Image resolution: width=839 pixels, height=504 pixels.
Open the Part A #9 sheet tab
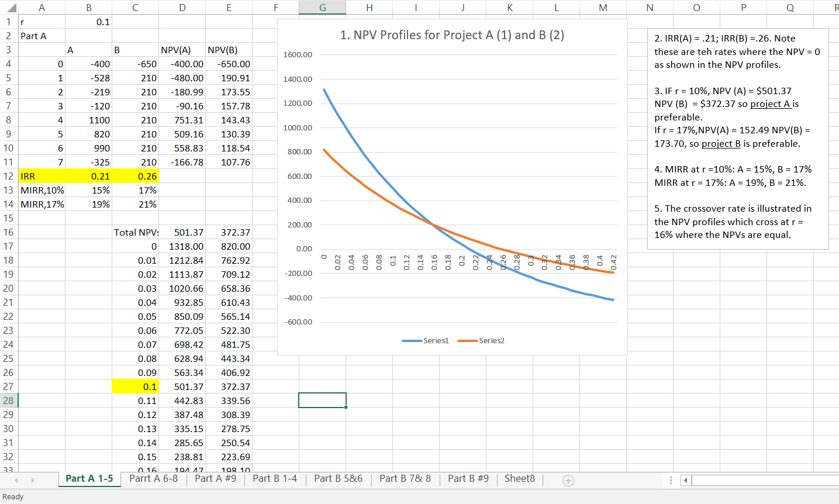point(215,479)
